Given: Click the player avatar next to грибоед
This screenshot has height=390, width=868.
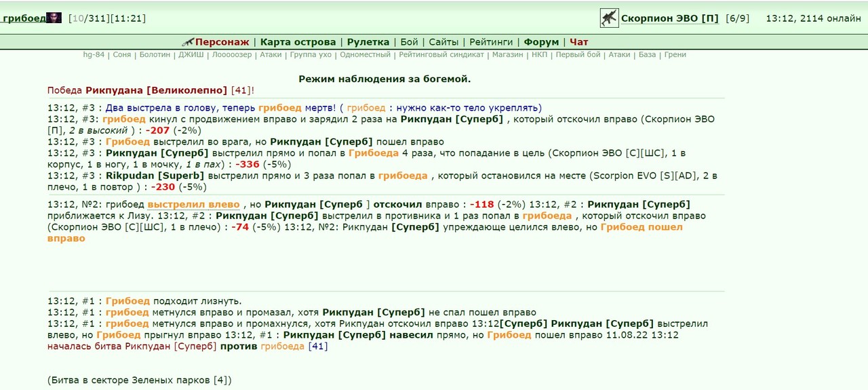Looking at the screenshot, I should pyautogui.click(x=54, y=18).
